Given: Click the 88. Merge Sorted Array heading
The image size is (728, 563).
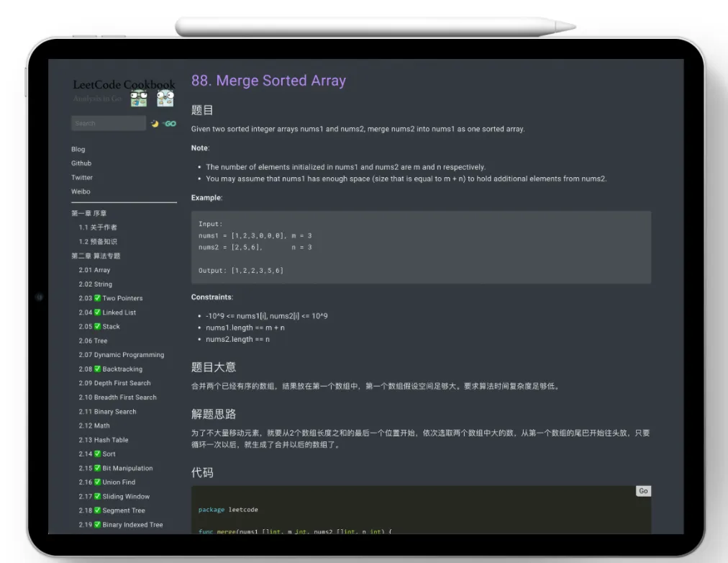Looking at the screenshot, I should click(x=268, y=81).
